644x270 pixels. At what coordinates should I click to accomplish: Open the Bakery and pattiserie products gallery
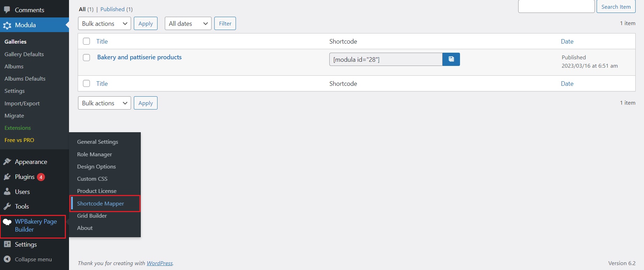pyautogui.click(x=139, y=57)
